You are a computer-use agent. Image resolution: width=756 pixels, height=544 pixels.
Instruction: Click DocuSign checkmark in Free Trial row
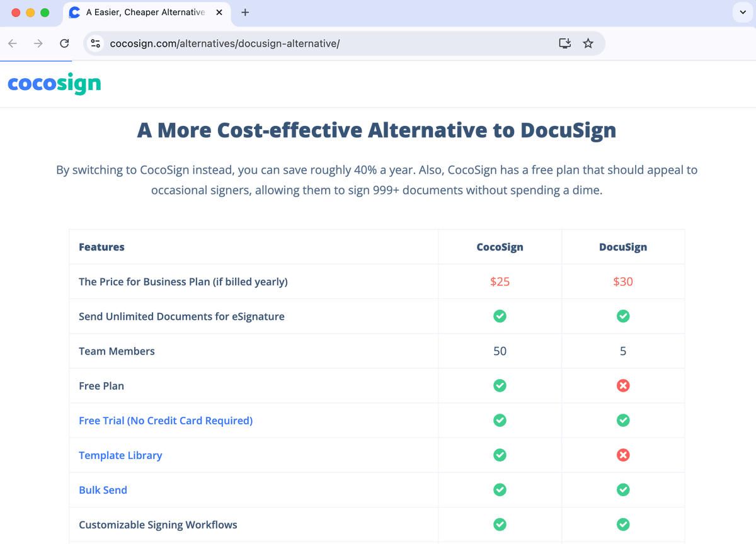tap(623, 420)
